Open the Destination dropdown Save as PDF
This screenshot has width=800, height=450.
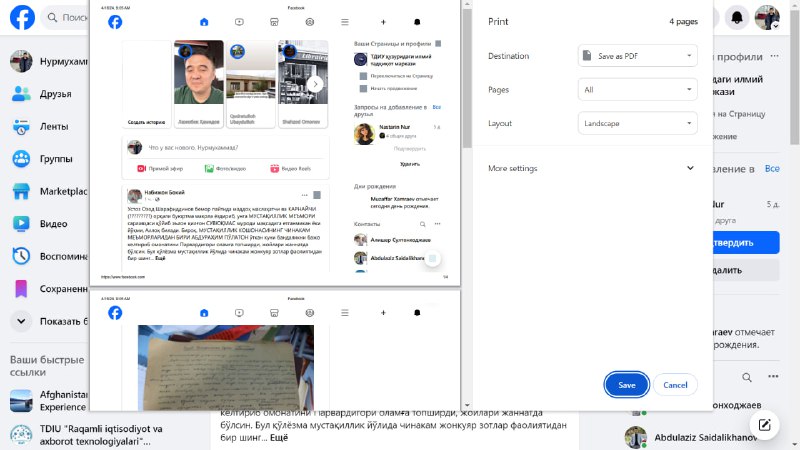[x=637, y=56]
